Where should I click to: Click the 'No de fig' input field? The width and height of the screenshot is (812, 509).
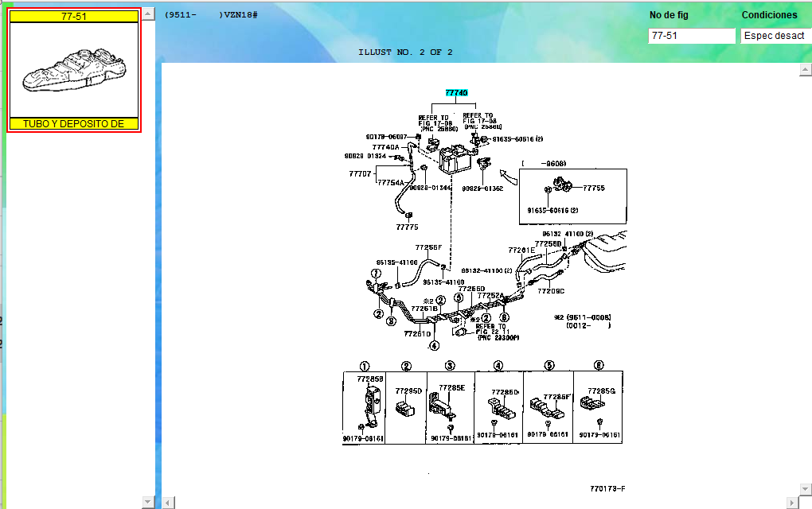[x=691, y=36]
